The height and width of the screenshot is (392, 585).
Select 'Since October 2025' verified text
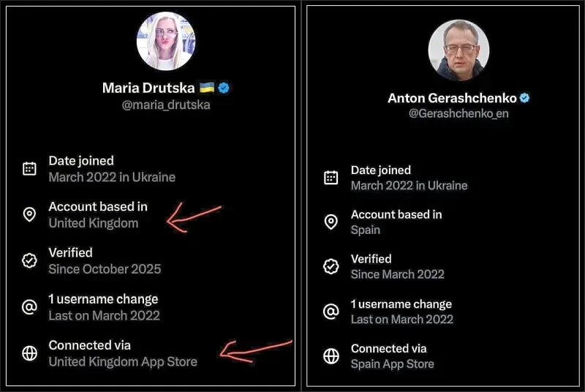point(105,268)
